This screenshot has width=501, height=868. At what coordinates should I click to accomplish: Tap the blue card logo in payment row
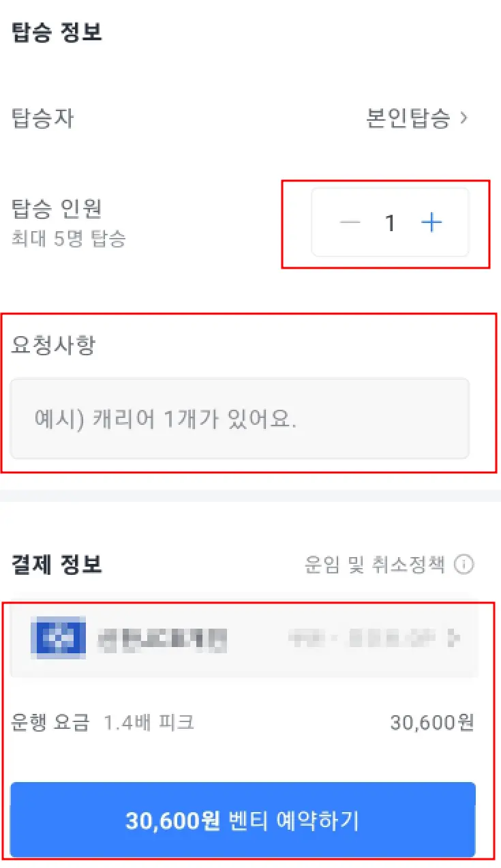point(59,638)
